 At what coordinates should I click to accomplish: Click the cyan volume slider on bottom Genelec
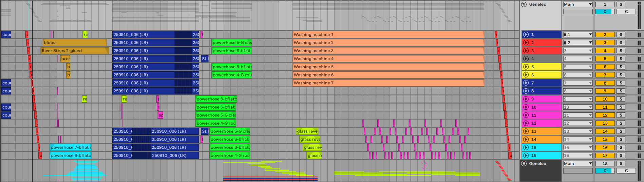pyautogui.click(x=604, y=171)
